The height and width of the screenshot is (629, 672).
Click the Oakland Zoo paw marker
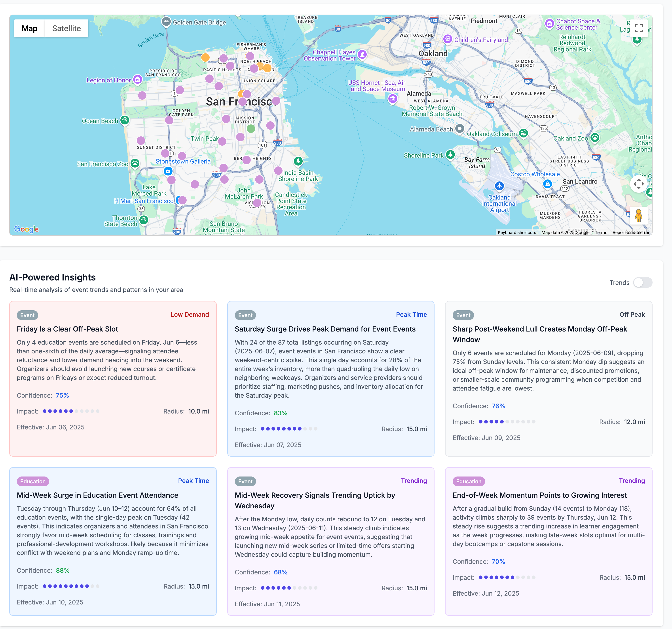(595, 138)
